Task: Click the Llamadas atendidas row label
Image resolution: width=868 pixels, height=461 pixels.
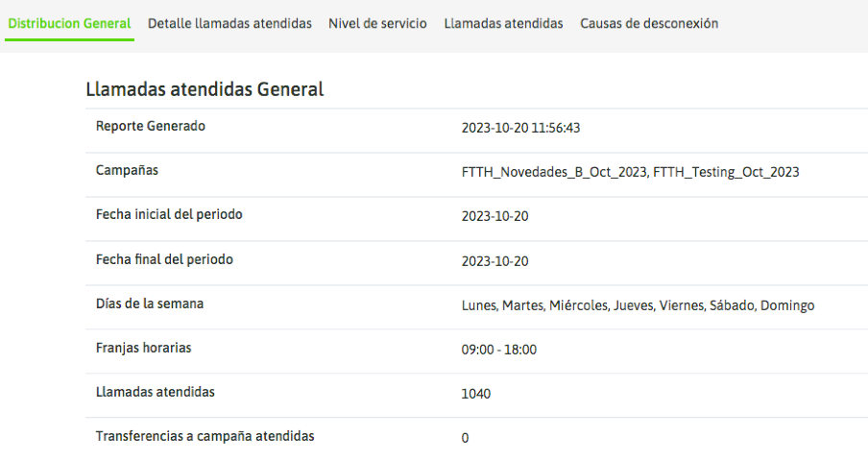Action: (155, 392)
